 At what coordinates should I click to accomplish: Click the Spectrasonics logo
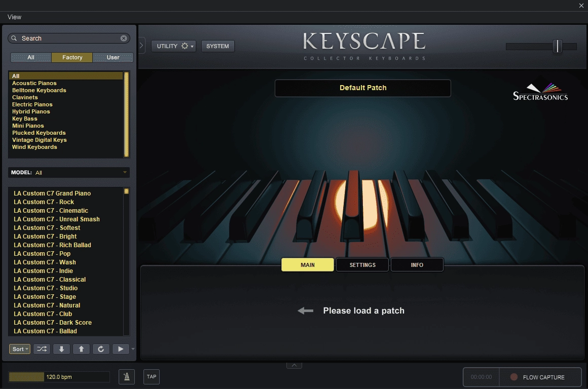pos(540,92)
